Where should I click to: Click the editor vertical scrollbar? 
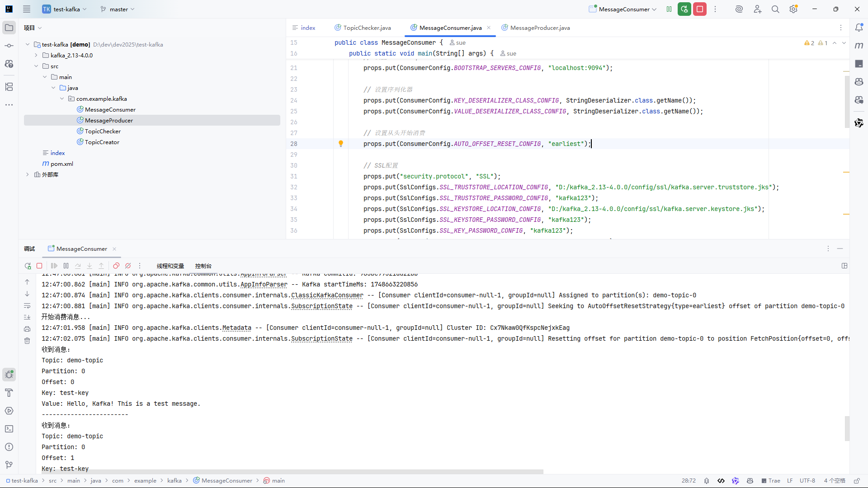pyautogui.click(x=847, y=102)
